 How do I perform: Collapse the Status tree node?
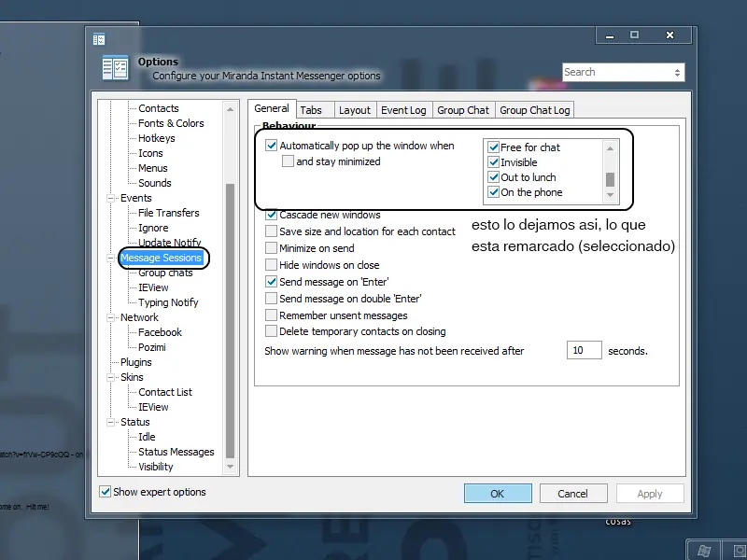pos(110,423)
